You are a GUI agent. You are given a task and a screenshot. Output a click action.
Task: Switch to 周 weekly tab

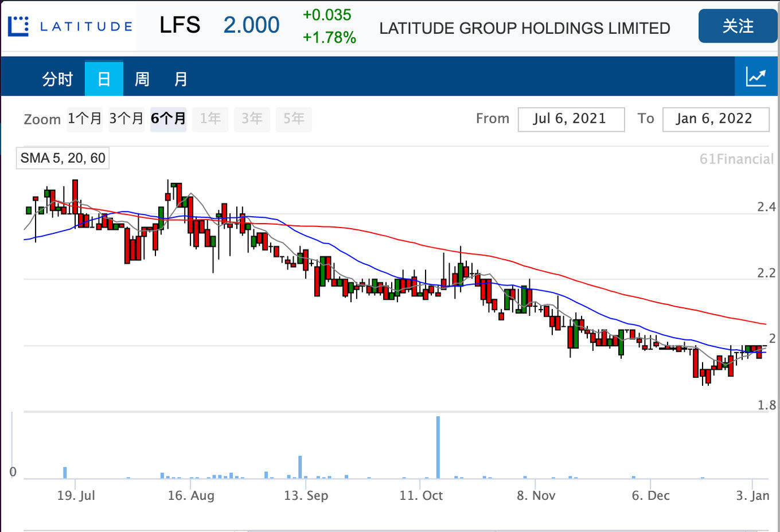coord(142,79)
